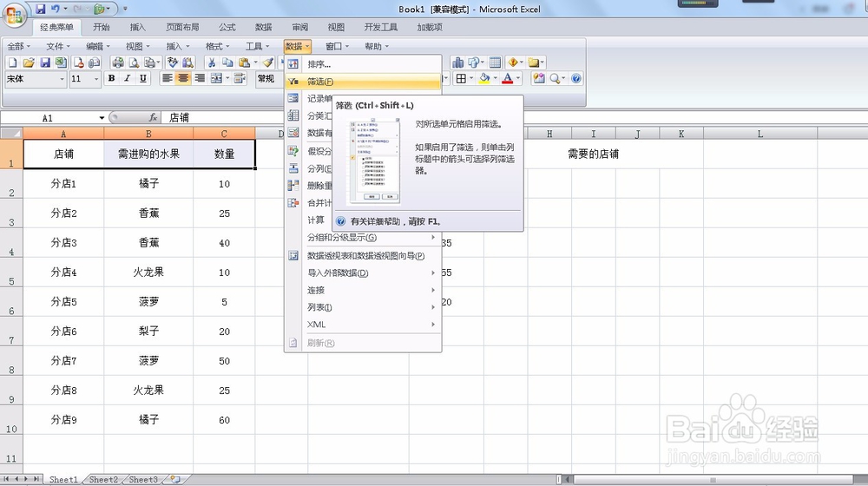
Task: Open the 帮助 menu
Action: click(x=377, y=46)
